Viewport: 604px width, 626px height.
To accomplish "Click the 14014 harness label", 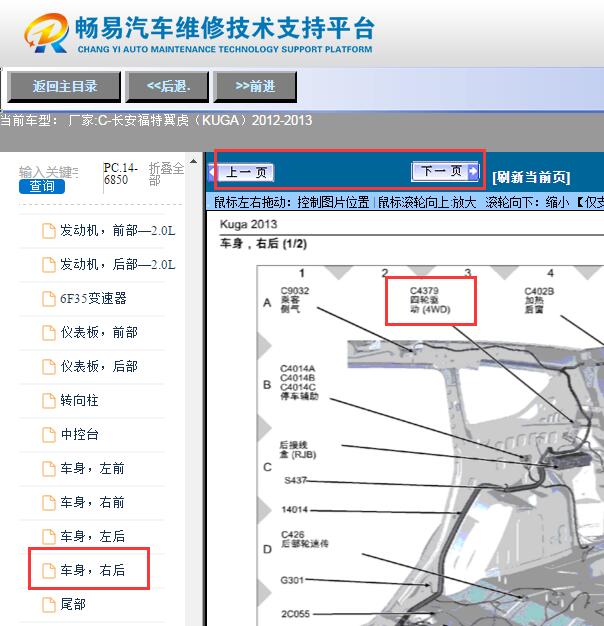I will 295,509.
